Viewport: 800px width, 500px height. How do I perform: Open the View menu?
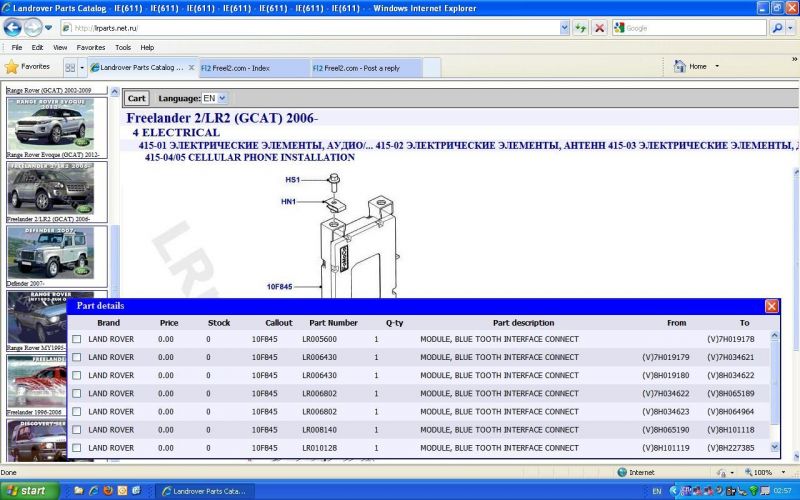coord(60,47)
